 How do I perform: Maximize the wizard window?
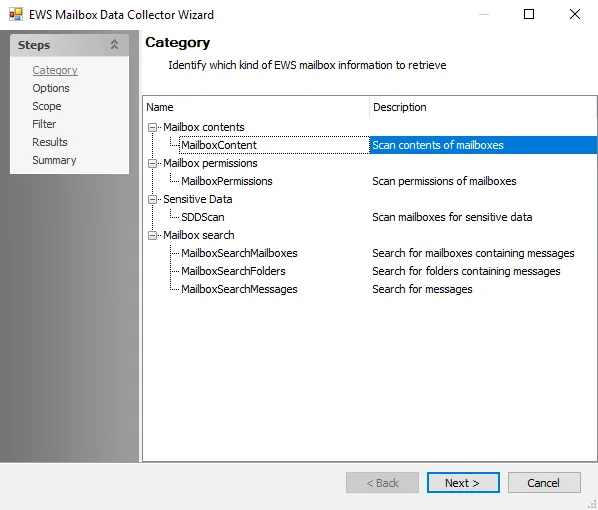coord(529,14)
